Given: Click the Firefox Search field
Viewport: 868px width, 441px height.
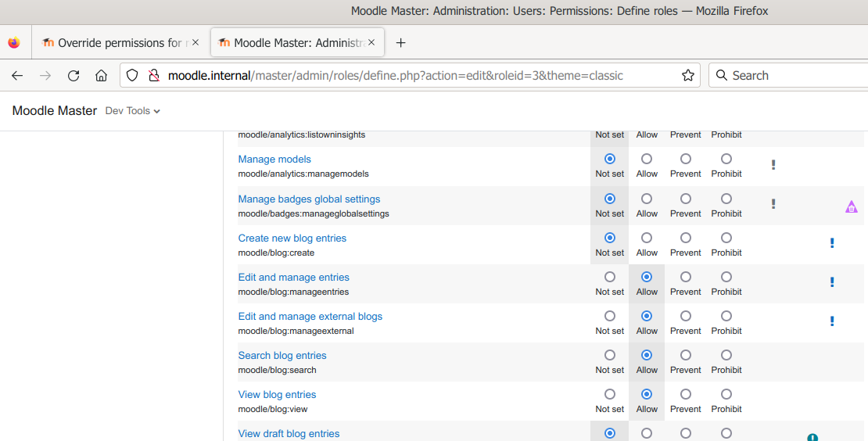Looking at the screenshot, I should [788, 75].
